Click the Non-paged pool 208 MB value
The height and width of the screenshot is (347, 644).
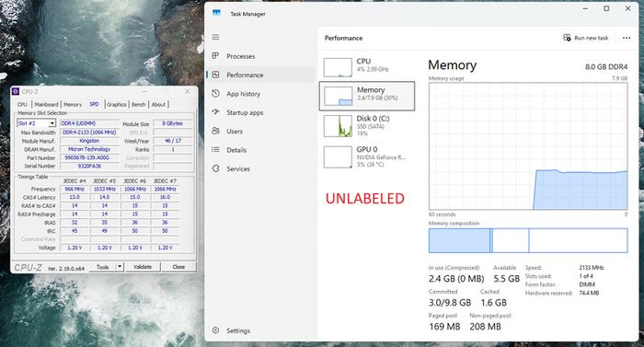[x=485, y=327]
